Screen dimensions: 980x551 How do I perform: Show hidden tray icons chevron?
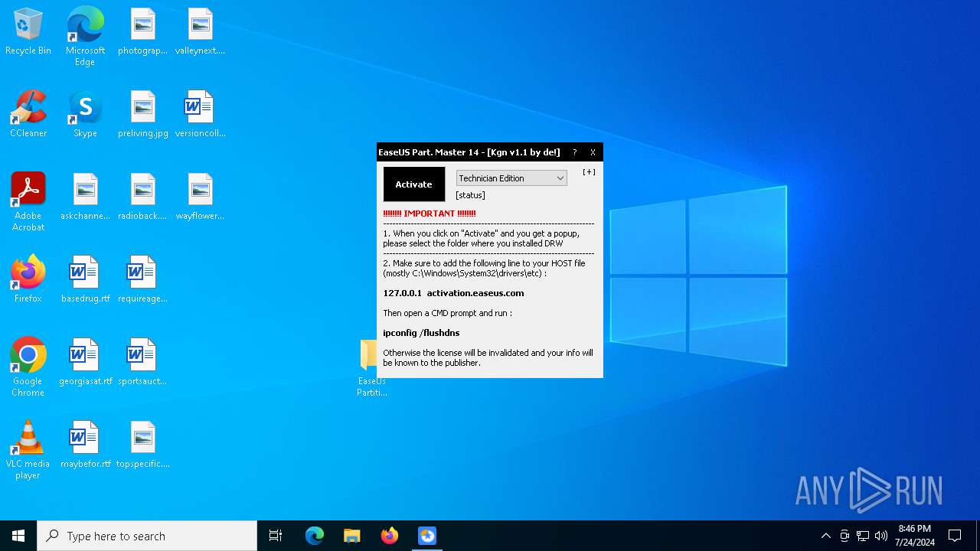(x=825, y=536)
